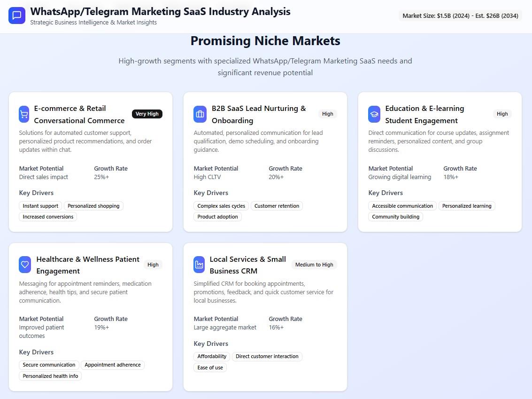The image size is (532, 399).
Task: Click the factory chart icon on Local Services card
Action: click(x=199, y=265)
